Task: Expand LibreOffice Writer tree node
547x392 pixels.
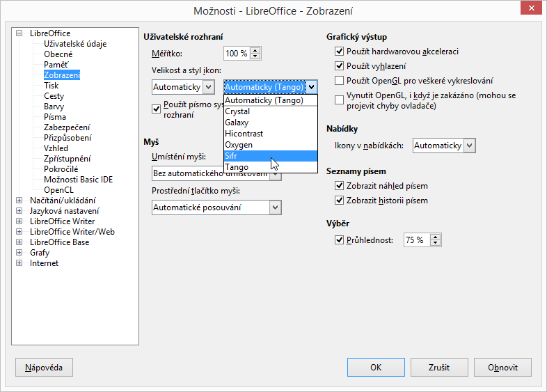Action: click(19, 221)
